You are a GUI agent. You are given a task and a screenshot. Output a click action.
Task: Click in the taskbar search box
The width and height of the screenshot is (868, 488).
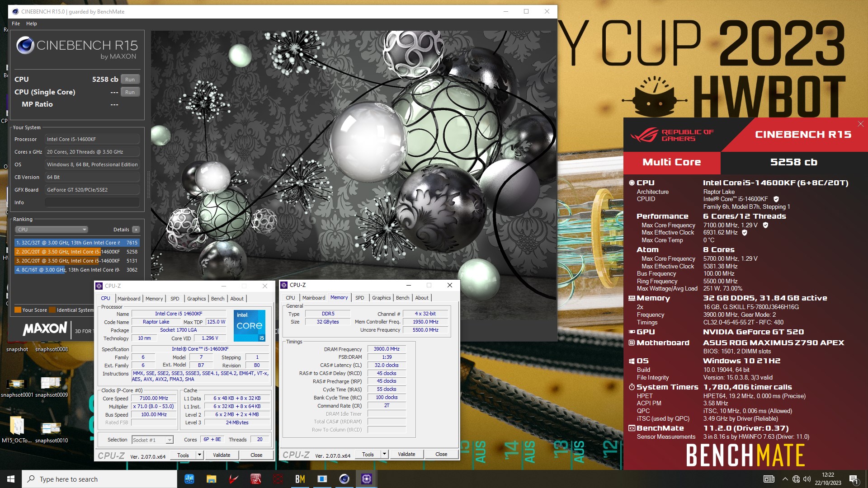(x=99, y=479)
